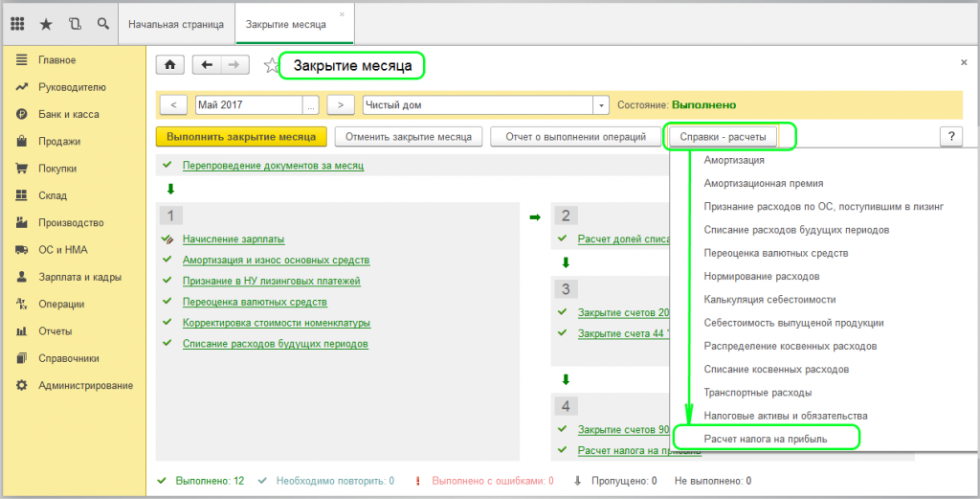Switch to the Начальная страница tab
The height and width of the screenshot is (499, 980).
[176, 23]
